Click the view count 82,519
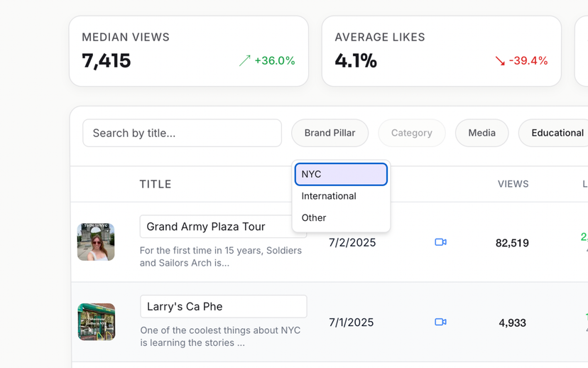The width and height of the screenshot is (588, 368). pyautogui.click(x=512, y=243)
